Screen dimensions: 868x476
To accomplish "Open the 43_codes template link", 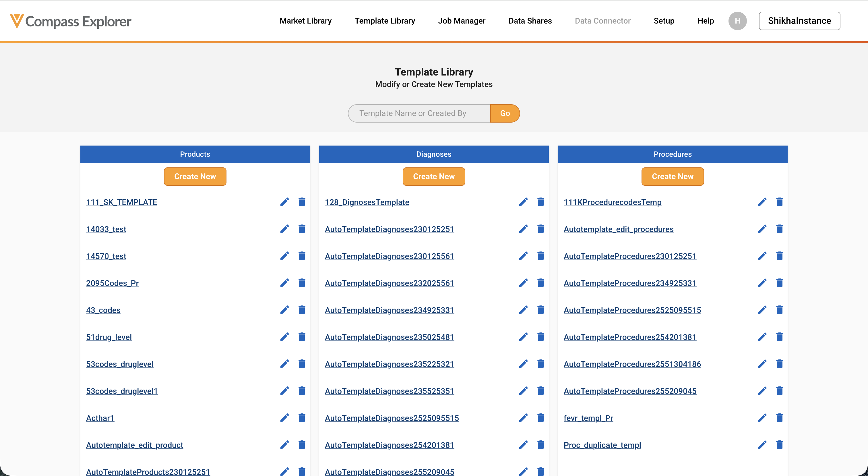I will [103, 310].
